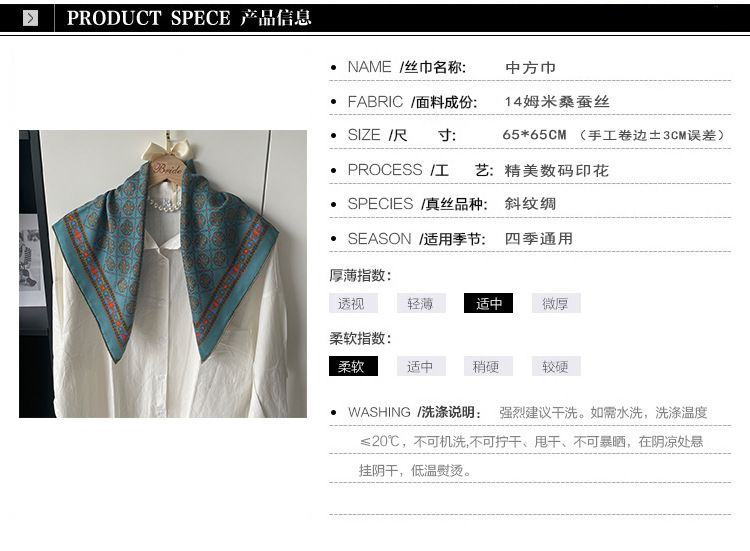Screen dimensions: 750x551
Task: Select the 微厚 thickness option
Action: [x=556, y=303]
